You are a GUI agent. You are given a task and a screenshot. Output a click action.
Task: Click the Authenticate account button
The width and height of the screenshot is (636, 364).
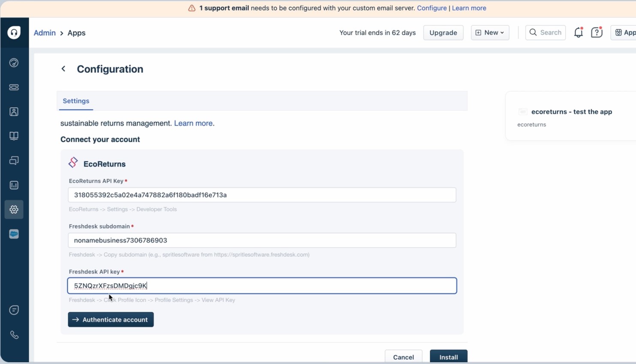[111, 319]
